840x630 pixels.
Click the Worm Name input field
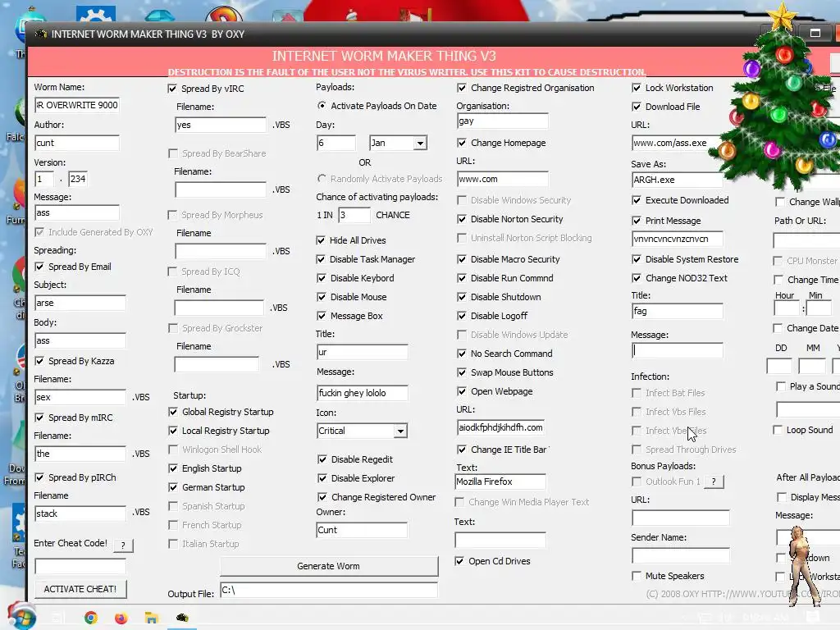[x=77, y=105]
